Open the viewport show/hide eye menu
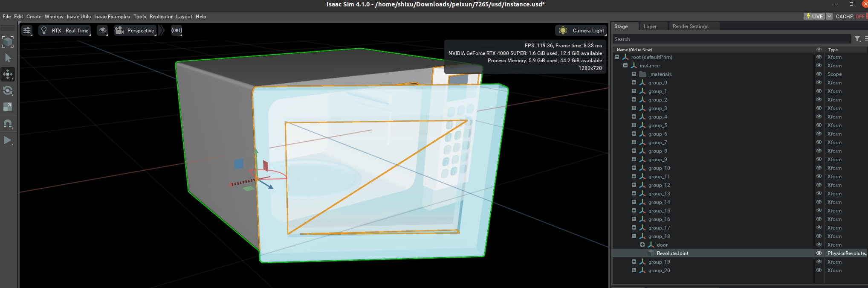Viewport: 868px width, 288px height. click(x=102, y=30)
